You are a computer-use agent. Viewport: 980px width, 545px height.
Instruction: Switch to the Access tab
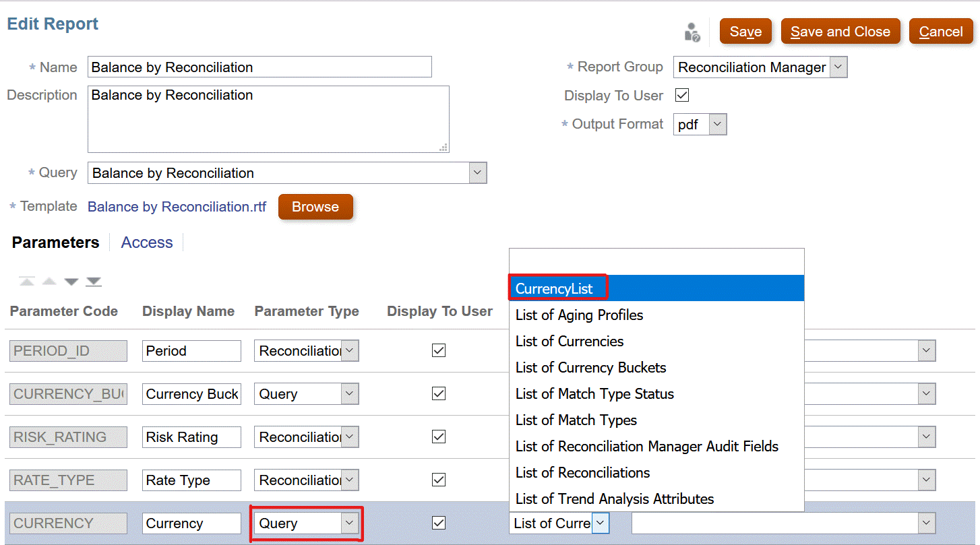147,243
